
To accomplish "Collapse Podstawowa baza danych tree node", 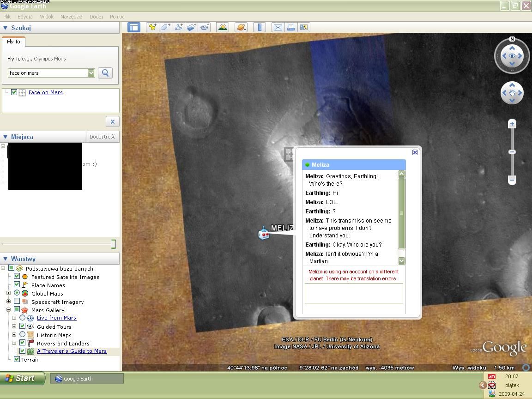I will click(x=3, y=268).
